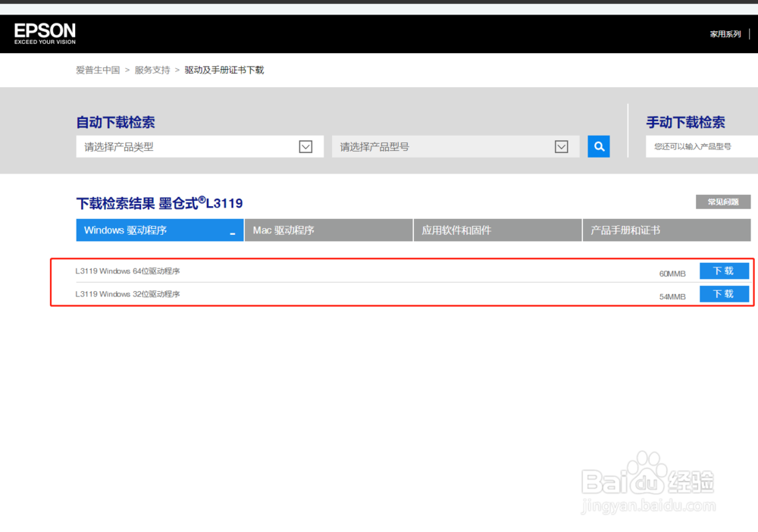
Task: Click the 自动下载检索 heading
Action: (x=115, y=122)
